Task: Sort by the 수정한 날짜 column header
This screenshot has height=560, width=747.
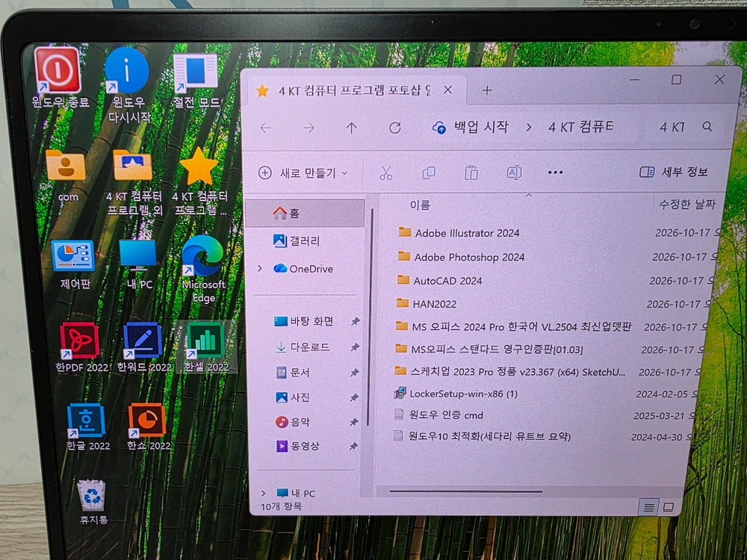Action: (x=687, y=205)
